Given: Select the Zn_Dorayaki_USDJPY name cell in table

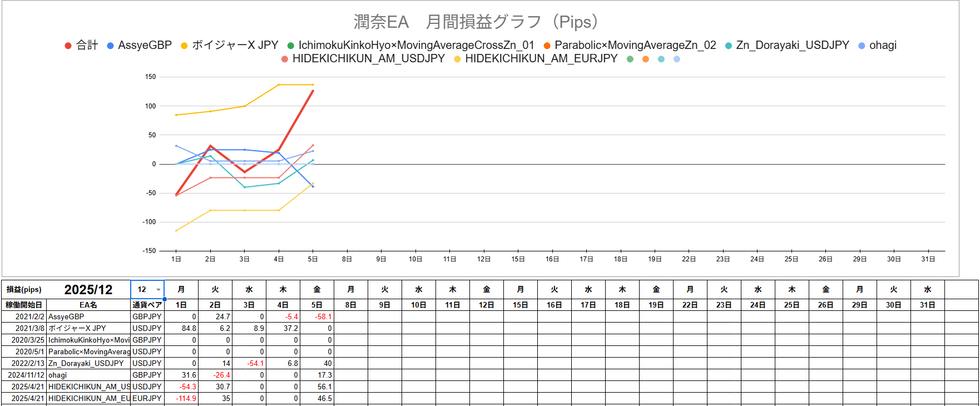Looking at the screenshot, I should [x=88, y=363].
